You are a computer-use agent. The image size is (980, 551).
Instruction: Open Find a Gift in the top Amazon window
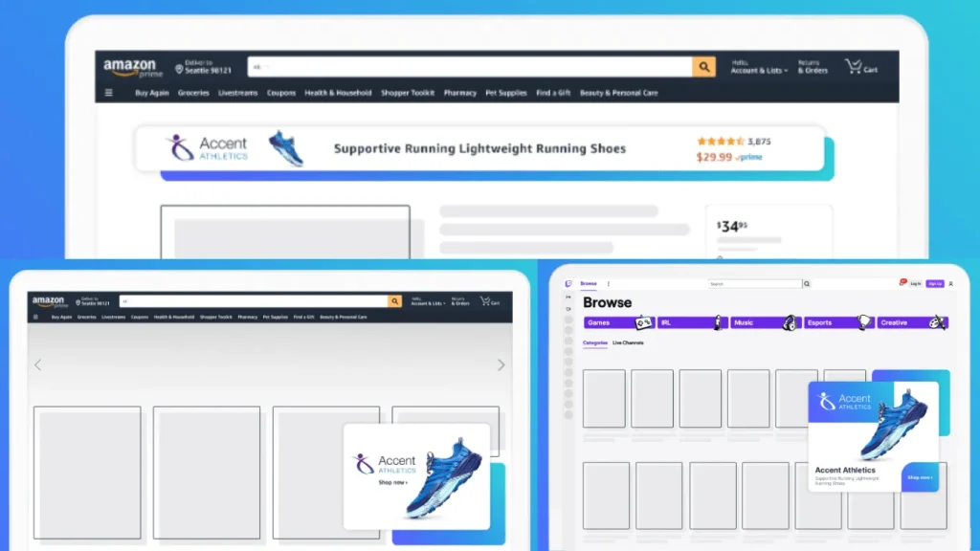click(x=553, y=93)
